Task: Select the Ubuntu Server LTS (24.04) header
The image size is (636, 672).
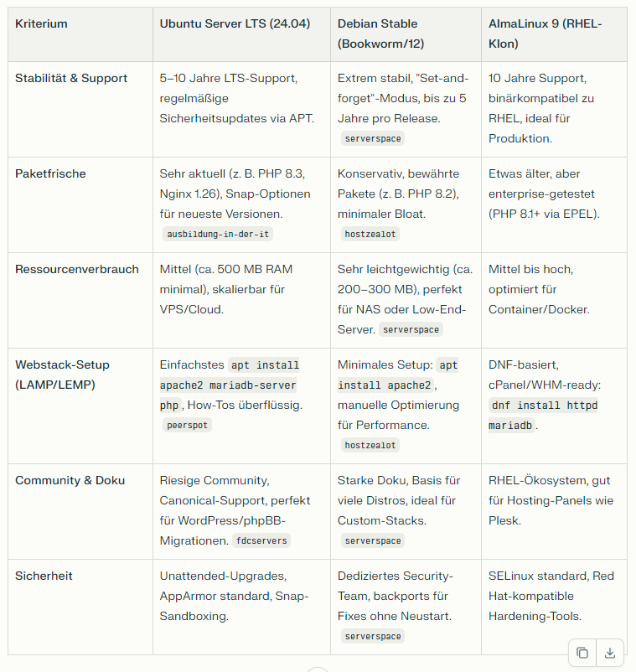Action: tap(235, 23)
